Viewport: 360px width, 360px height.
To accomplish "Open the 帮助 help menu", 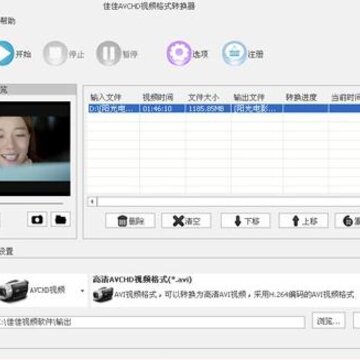I will coord(7,21).
